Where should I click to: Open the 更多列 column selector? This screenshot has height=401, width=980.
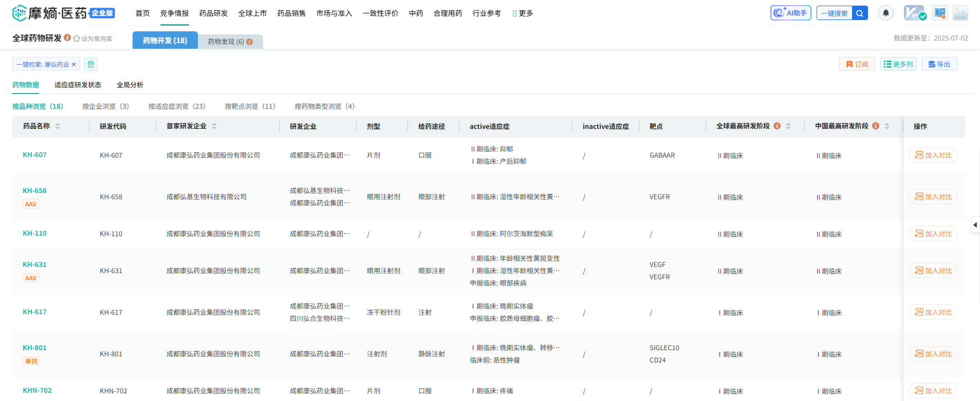[x=898, y=64]
